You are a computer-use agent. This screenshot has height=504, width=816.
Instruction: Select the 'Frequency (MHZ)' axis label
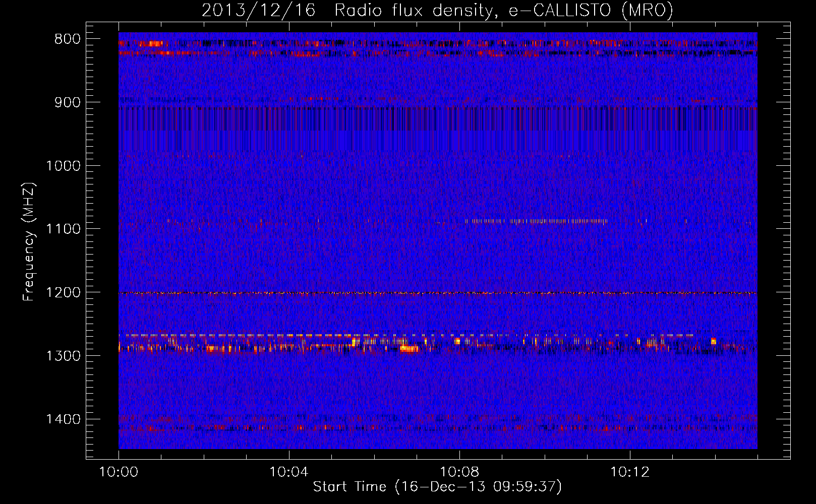tap(29, 242)
